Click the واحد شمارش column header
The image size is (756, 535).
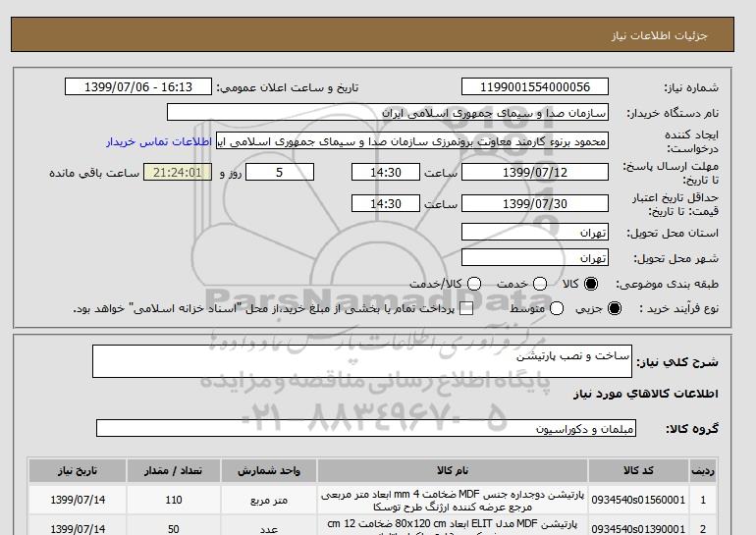[269, 470]
